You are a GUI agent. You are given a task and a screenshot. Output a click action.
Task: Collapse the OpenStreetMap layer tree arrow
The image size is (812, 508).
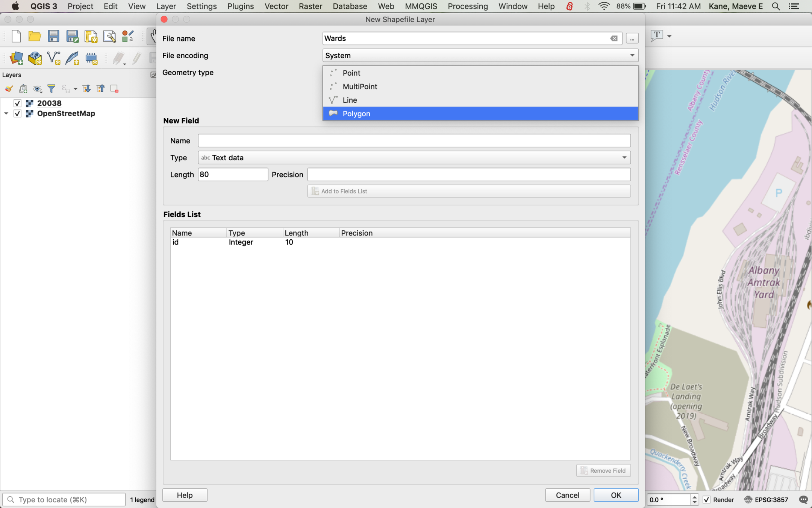[x=6, y=113]
